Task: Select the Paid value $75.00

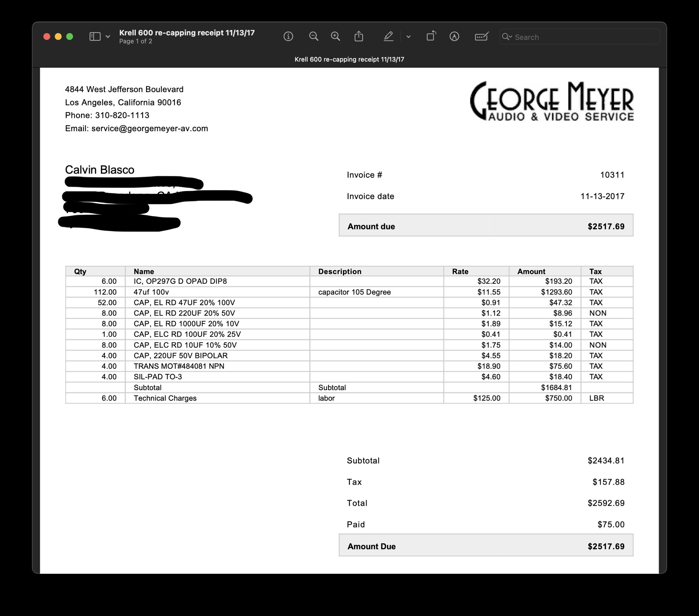Action: coord(611,524)
